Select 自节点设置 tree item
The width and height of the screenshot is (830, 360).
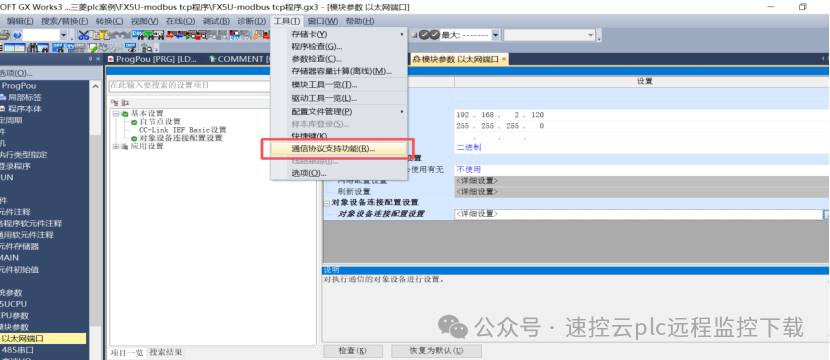(x=160, y=122)
